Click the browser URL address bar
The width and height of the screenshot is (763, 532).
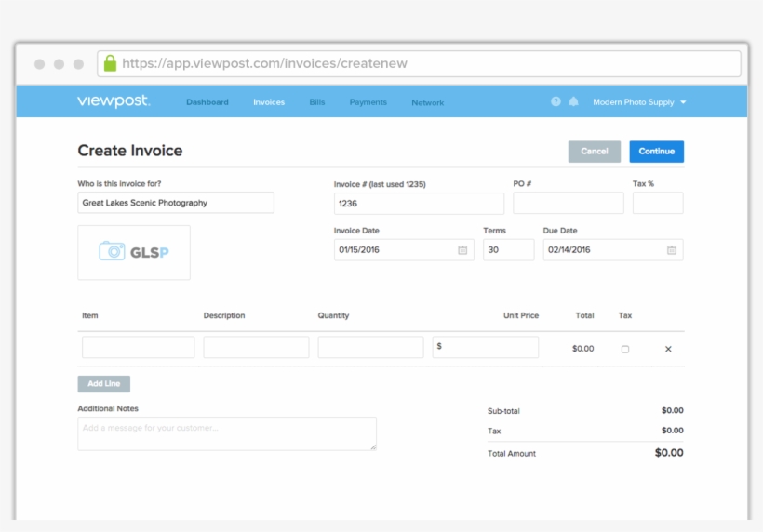coord(419,63)
